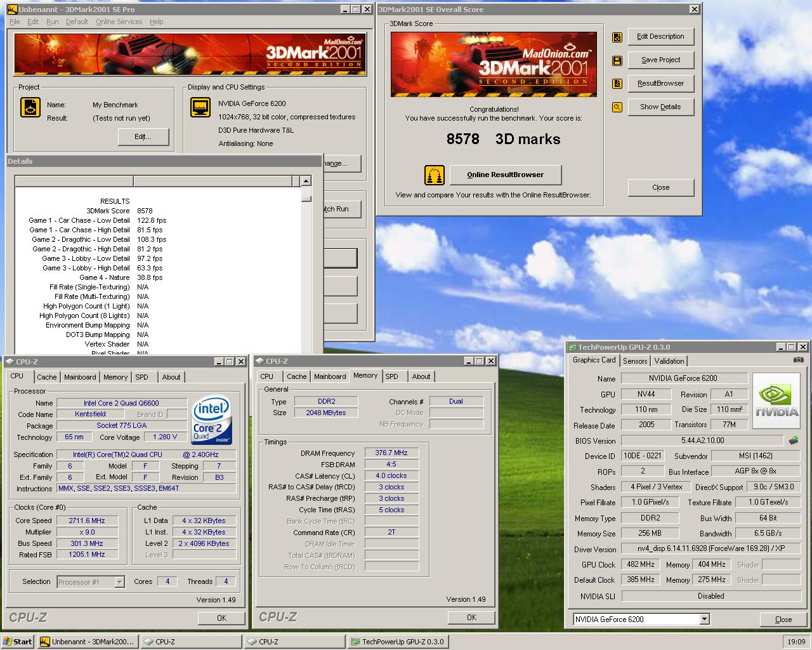Click the display monitor icon near GeForce 6200

pos(200,107)
